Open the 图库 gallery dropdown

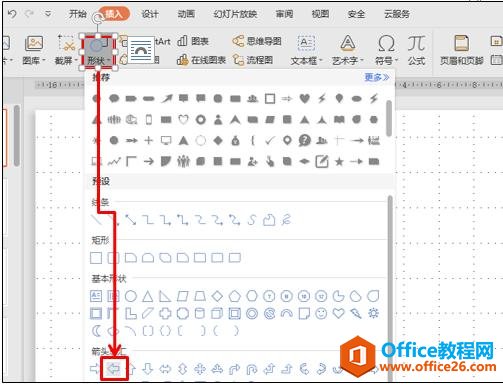(34, 50)
